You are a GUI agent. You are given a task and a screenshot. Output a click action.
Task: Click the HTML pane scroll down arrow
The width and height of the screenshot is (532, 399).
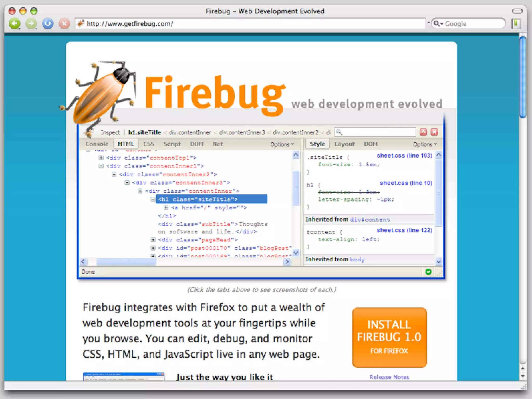pyautogui.click(x=296, y=252)
